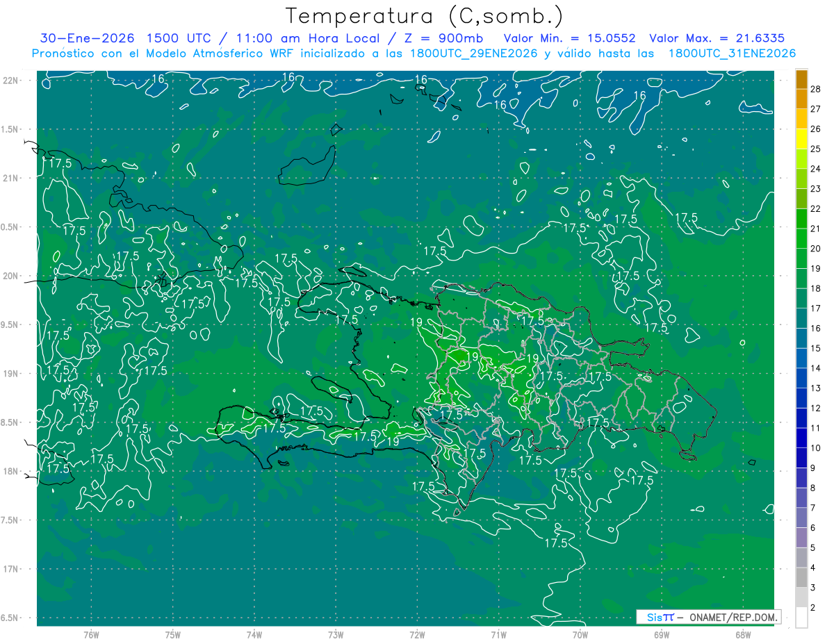Image resolution: width=834 pixels, height=644 pixels.
Task: Click the '5' value on color legend
Action: point(814,548)
